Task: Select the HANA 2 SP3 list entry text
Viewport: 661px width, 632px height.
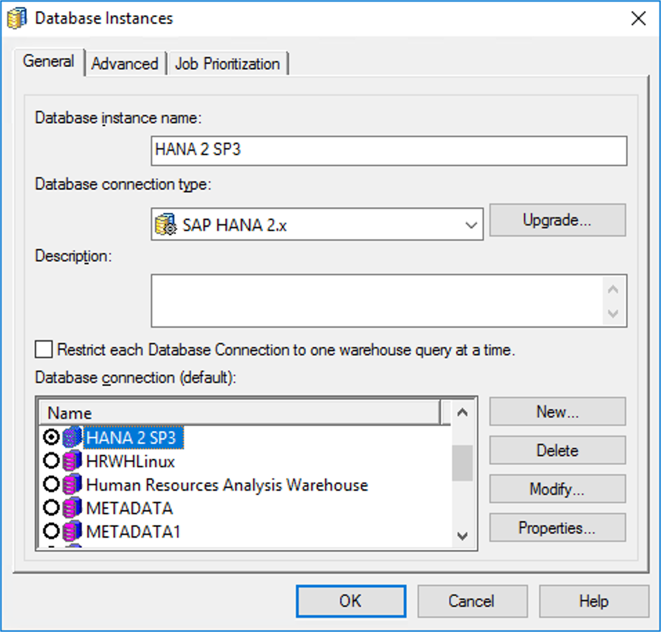Action: (131, 438)
